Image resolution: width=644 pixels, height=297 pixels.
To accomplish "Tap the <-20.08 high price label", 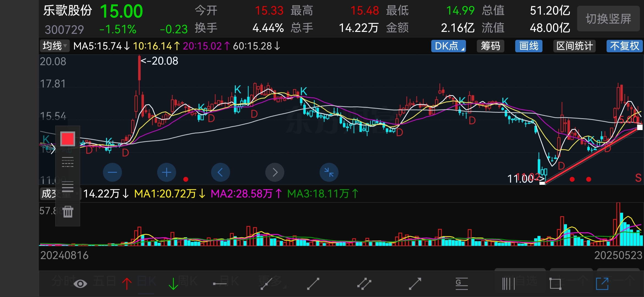I will tap(159, 61).
